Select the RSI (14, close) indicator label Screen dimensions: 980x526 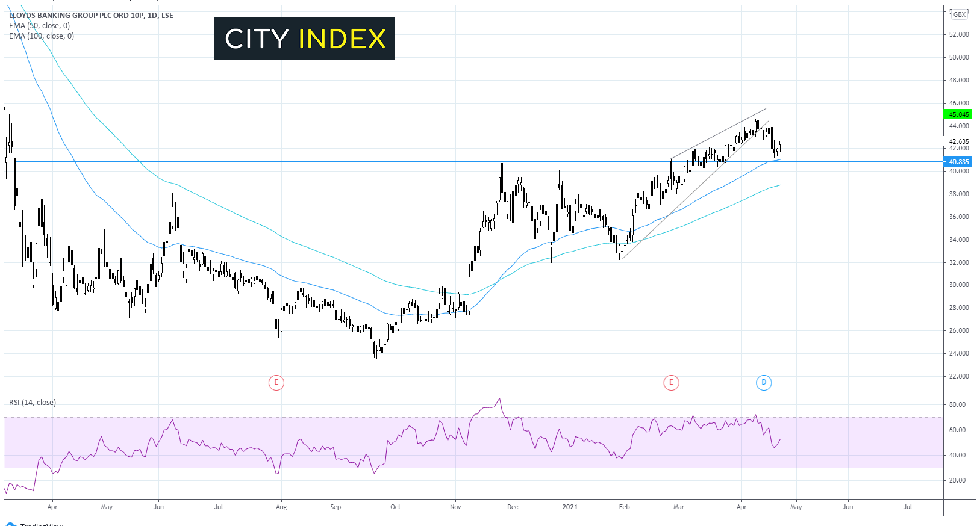pos(33,403)
